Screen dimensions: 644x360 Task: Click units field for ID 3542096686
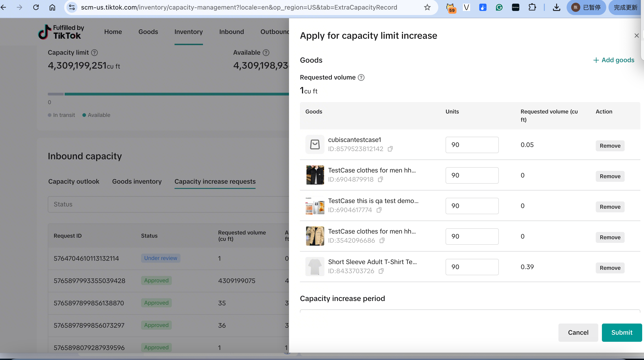point(472,236)
